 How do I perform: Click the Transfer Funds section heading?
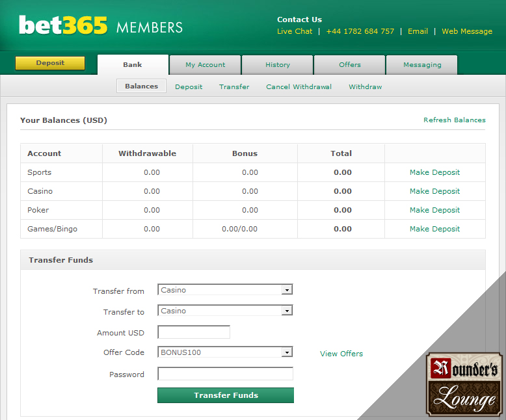pos(60,260)
